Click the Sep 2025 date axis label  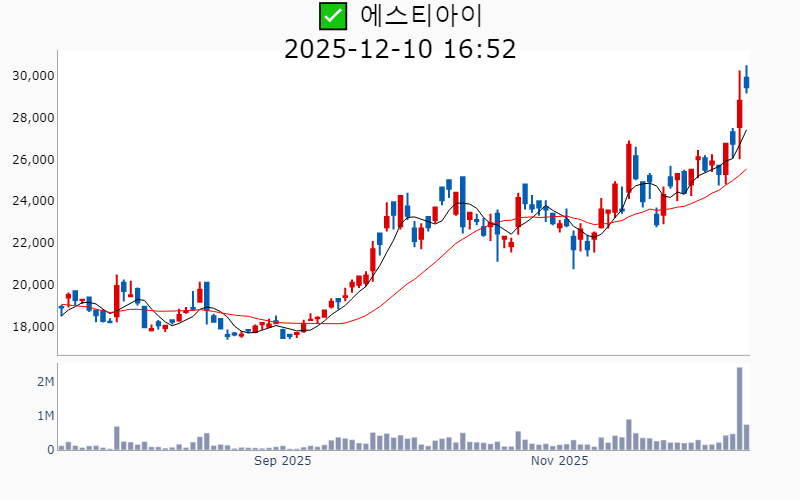283,461
